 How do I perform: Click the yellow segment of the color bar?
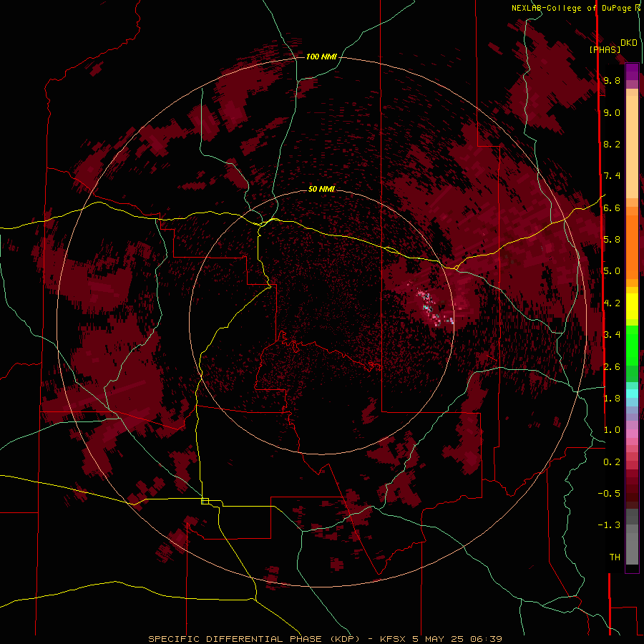point(632,306)
